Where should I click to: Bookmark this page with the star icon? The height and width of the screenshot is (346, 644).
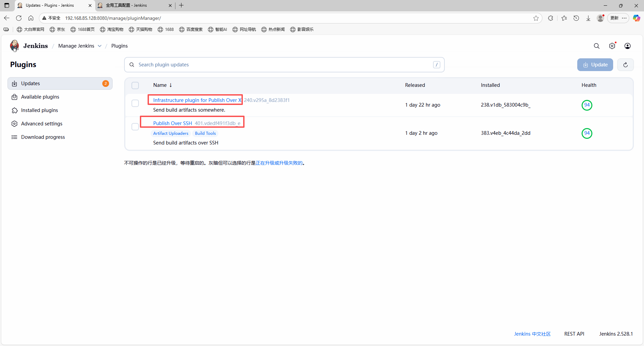tap(536, 18)
